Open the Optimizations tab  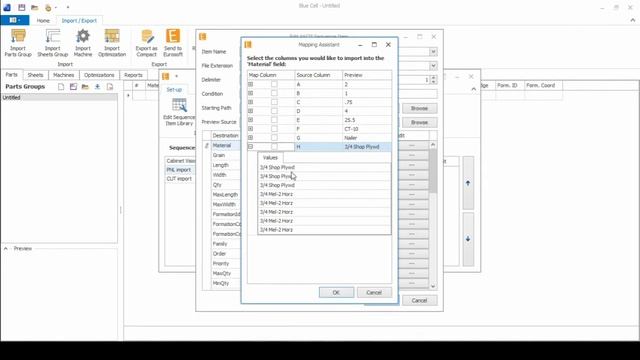(x=99, y=75)
